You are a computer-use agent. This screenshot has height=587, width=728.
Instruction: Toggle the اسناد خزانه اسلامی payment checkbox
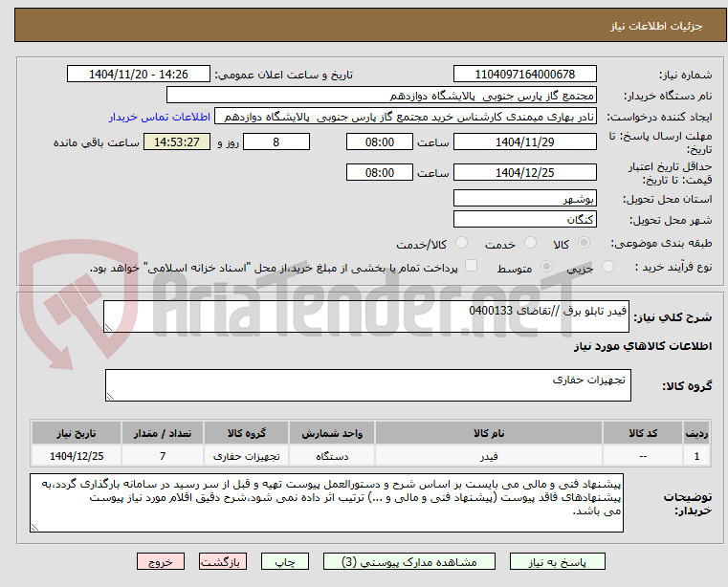click(471, 266)
